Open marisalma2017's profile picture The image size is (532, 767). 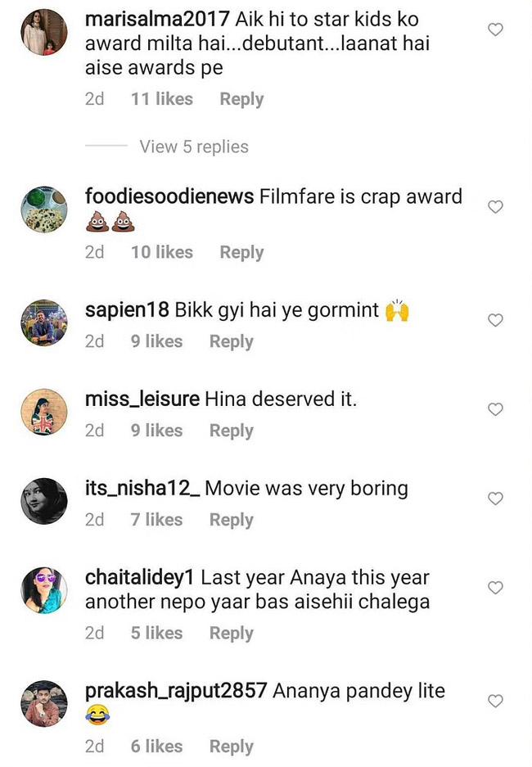pyautogui.click(x=43, y=33)
